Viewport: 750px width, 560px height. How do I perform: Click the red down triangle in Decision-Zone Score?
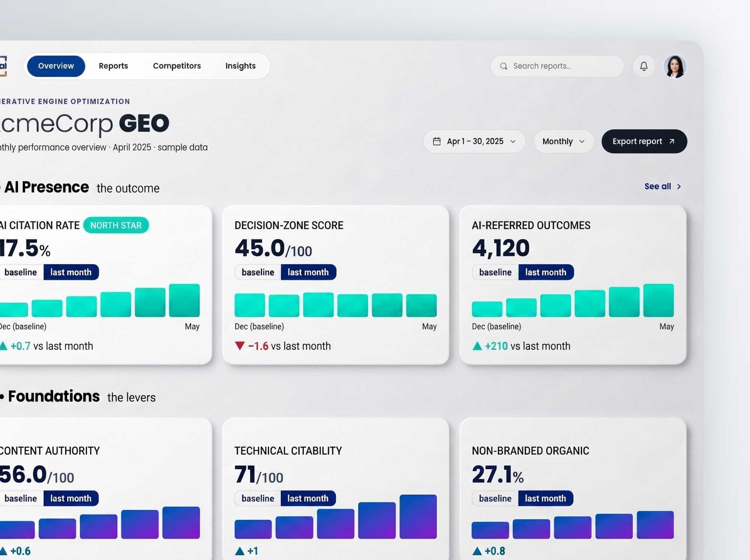[x=240, y=346]
